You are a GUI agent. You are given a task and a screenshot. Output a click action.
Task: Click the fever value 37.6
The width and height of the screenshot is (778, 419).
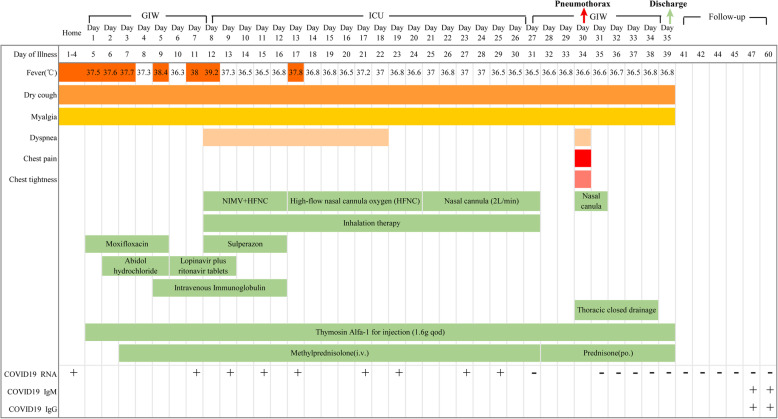coord(110,72)
